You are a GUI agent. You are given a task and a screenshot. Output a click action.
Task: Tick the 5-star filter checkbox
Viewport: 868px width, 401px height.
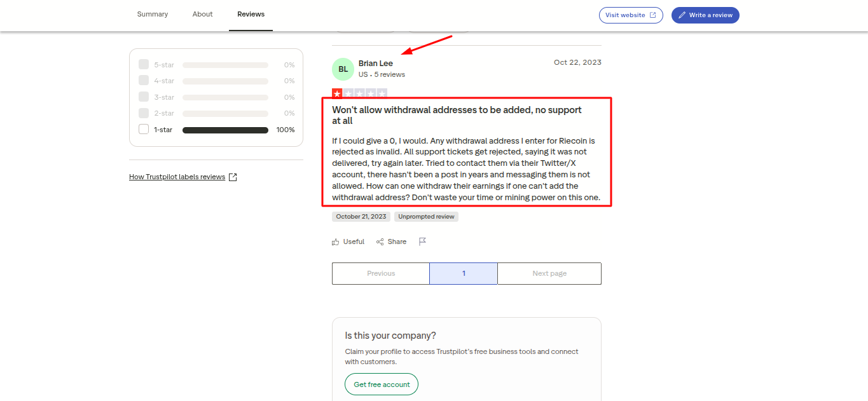tap(144, 65)
